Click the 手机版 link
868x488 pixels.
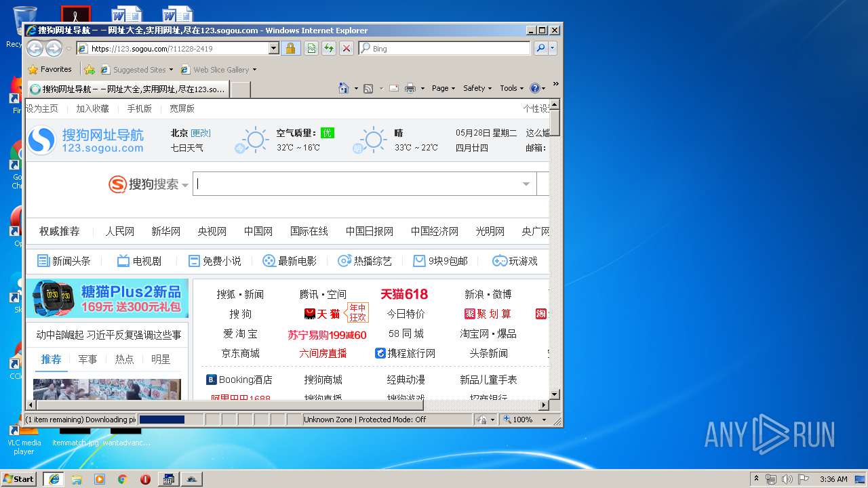click(x=140, y=108)
